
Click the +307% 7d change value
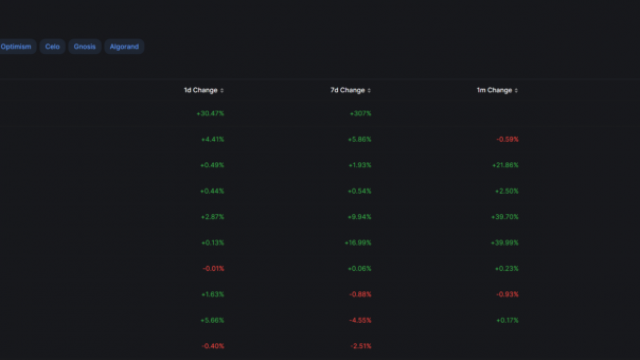(x=360, y=113)
